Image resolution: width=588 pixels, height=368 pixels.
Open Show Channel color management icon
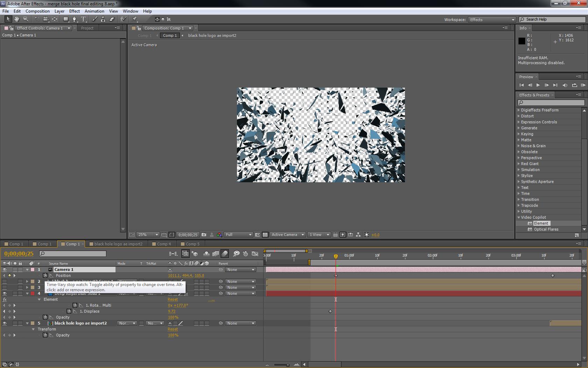219,235
